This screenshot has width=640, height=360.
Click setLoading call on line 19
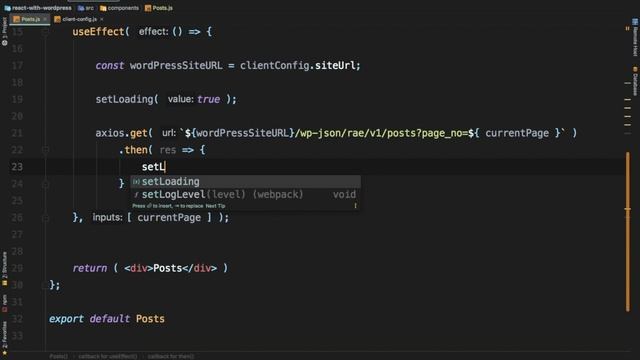tap(124, 100)
